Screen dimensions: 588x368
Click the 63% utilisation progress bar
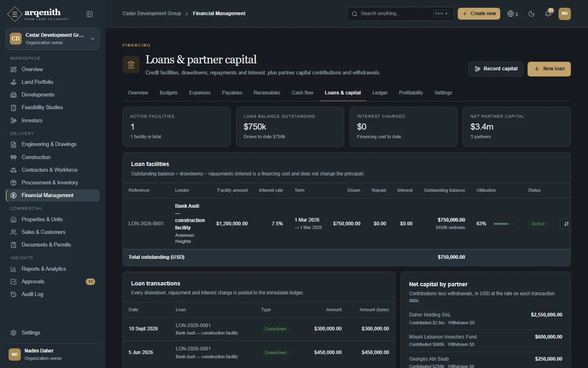(505, 224)
